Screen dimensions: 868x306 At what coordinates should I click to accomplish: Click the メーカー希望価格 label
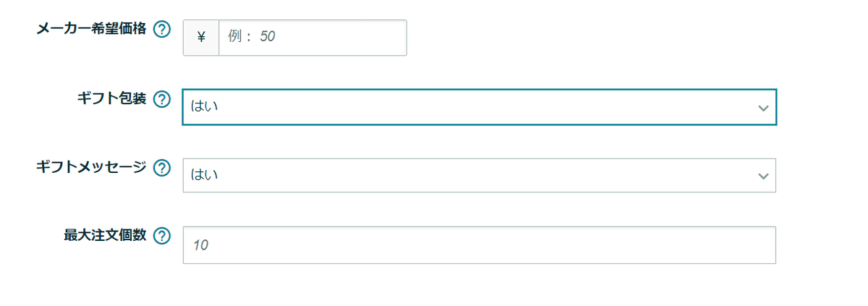(x=91, y=29)
